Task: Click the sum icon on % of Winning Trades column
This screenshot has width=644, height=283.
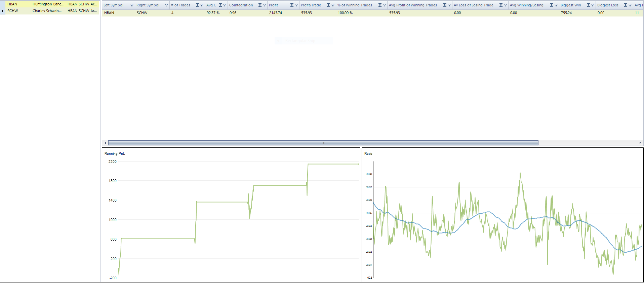Action: 380,5
